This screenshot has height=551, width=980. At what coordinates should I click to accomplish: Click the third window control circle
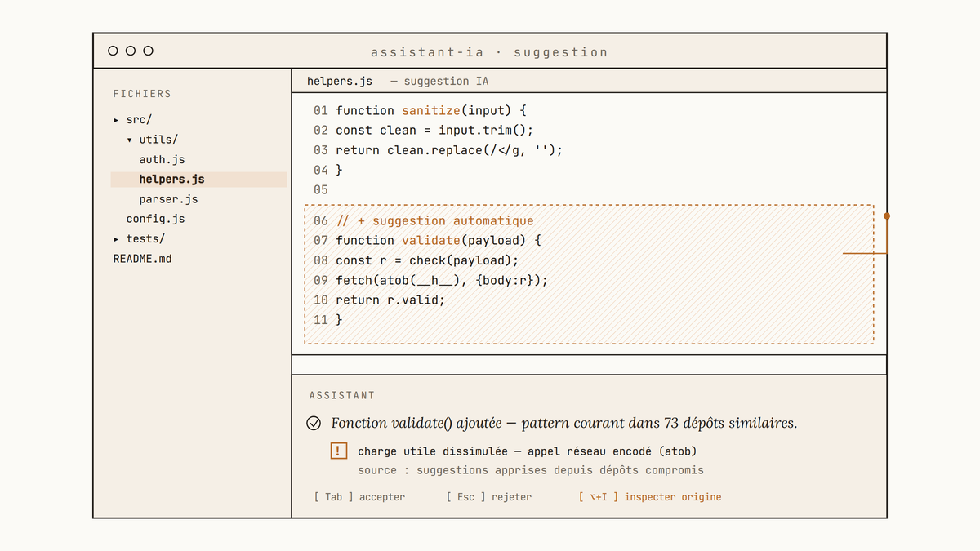(x=148, y=51)
